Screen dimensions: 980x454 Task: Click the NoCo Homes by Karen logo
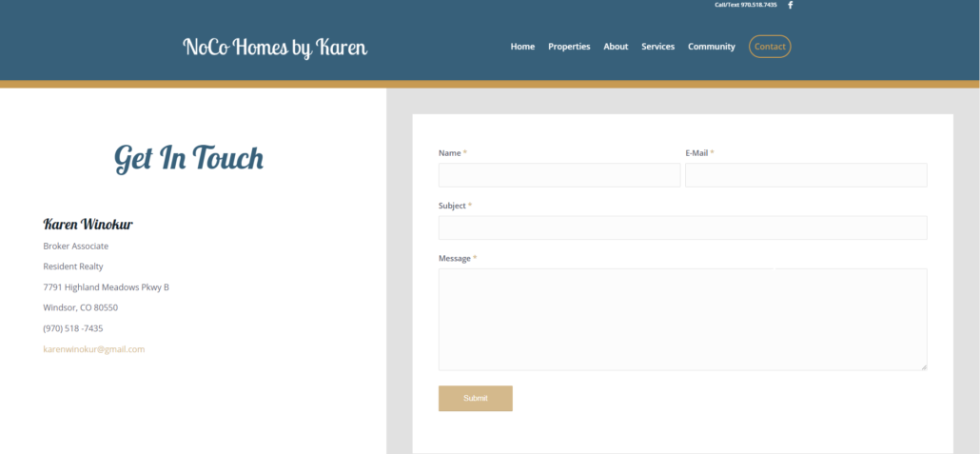(x=275, y=48)
